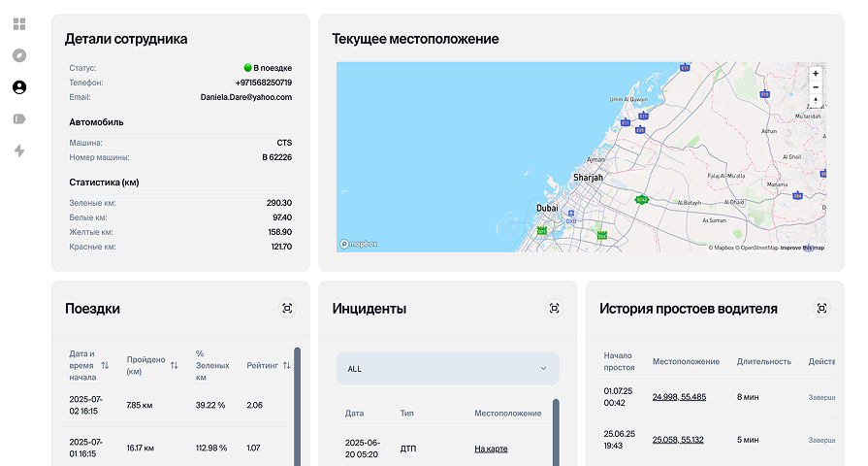Sort trips by Рейтинг column
This screenshot has width=868, height=466.
tap(286, 365)
